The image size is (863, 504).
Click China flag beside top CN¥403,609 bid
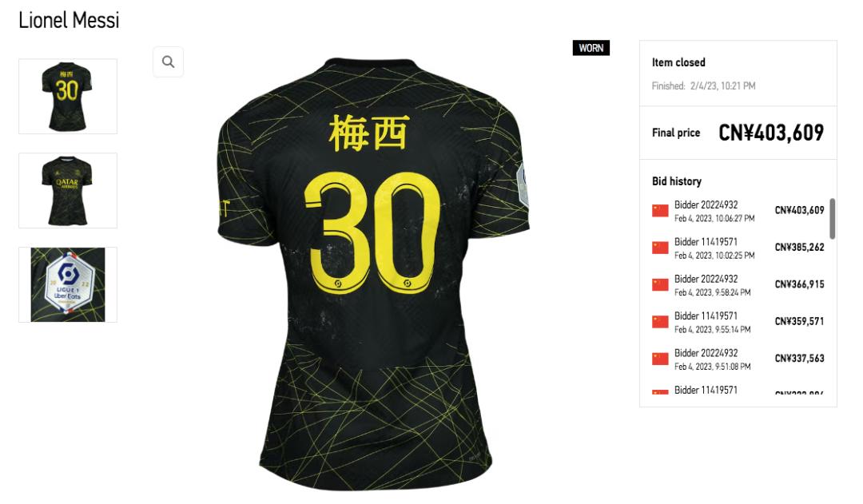[x=660, y=211]
